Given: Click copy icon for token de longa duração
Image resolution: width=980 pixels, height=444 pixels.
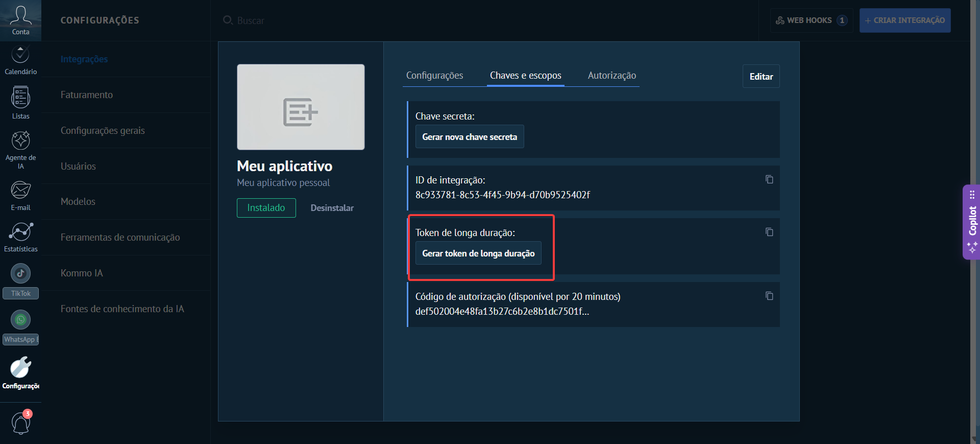Looking at the screenshot, I should [x=769, y=232].
